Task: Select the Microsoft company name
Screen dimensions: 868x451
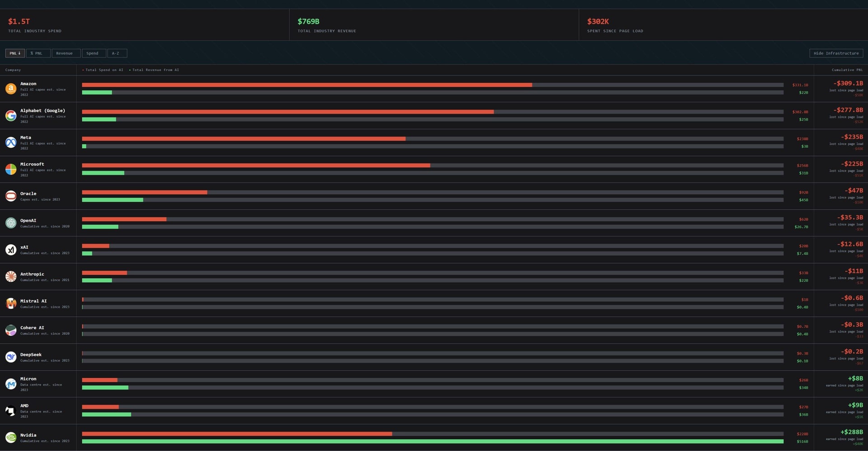Action: (x=32, y=164)
